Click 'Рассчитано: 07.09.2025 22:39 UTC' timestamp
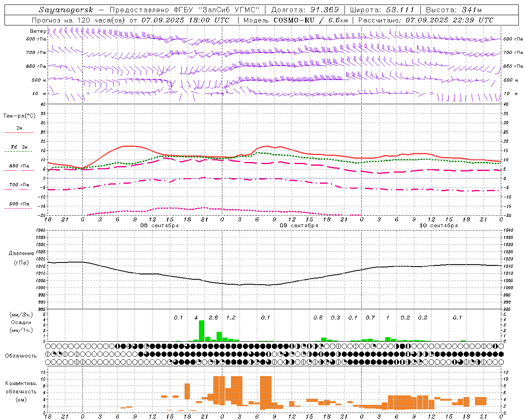The image size is (525, 420). pyautogui.click(x=426, y=20)
